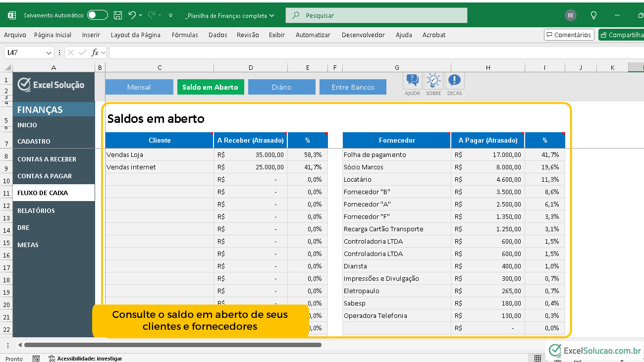
Task: Open the Inserir tab
Action: pyautogui.click(x=91, y=35)
